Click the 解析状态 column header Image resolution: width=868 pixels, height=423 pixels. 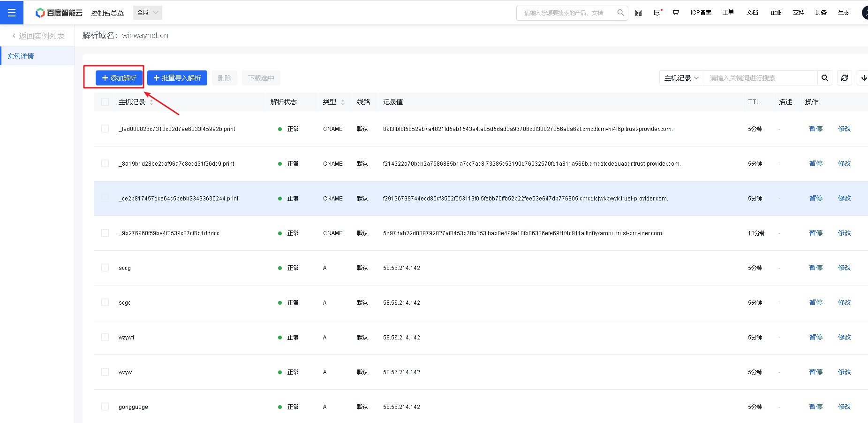coord(284,102)
